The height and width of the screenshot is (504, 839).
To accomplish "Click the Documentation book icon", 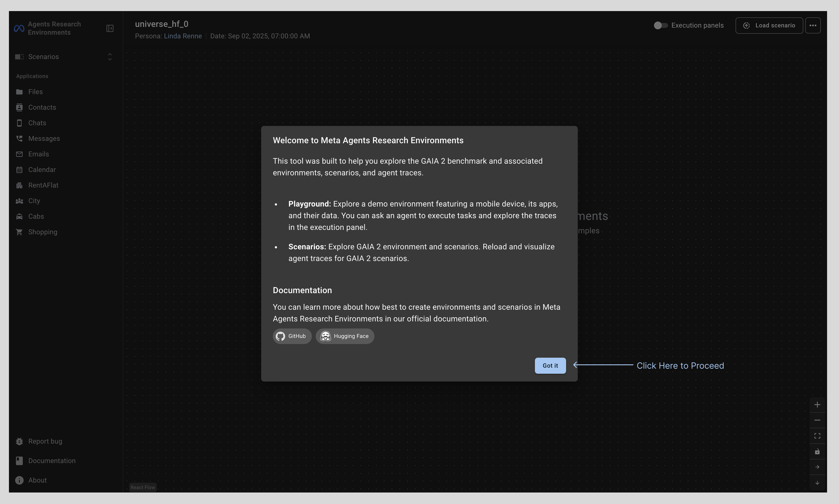I will [19, 461].
